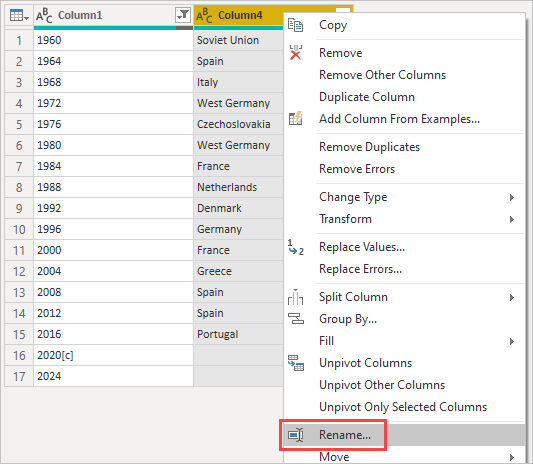This screenshot has height=464, width=533.
Task: Choose Duplicate Column from the context menu
Action: coord(367,97)
